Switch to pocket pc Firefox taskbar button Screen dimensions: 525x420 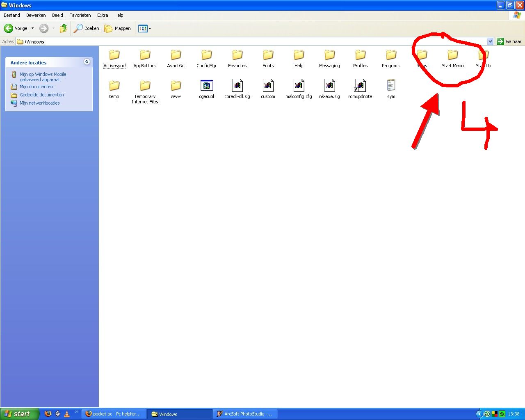[x=114, y=414]
